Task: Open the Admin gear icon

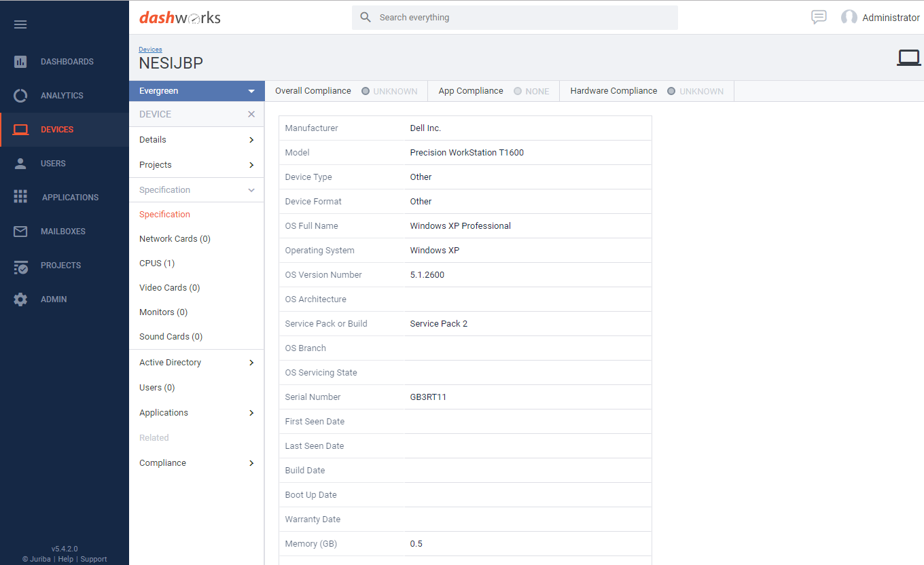Action: tap(20, 299)
